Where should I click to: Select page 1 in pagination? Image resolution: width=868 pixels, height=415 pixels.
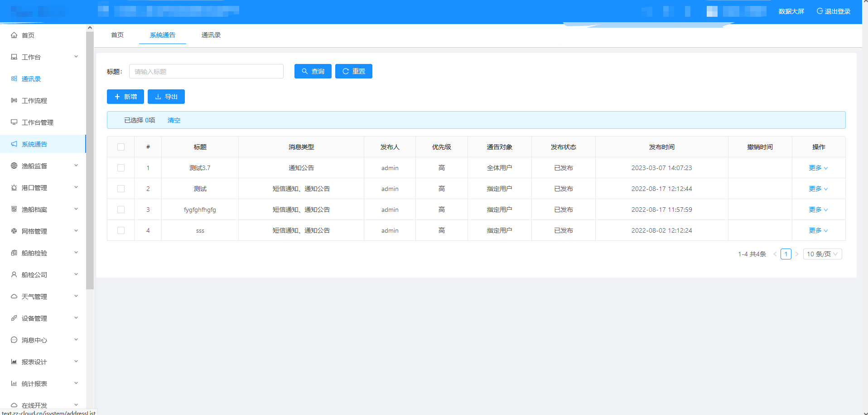[786, 254]
